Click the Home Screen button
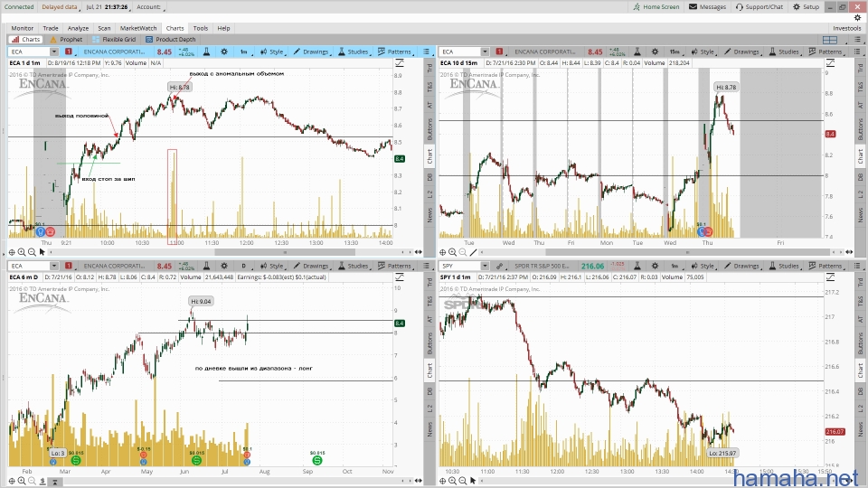 coord(656,6)
